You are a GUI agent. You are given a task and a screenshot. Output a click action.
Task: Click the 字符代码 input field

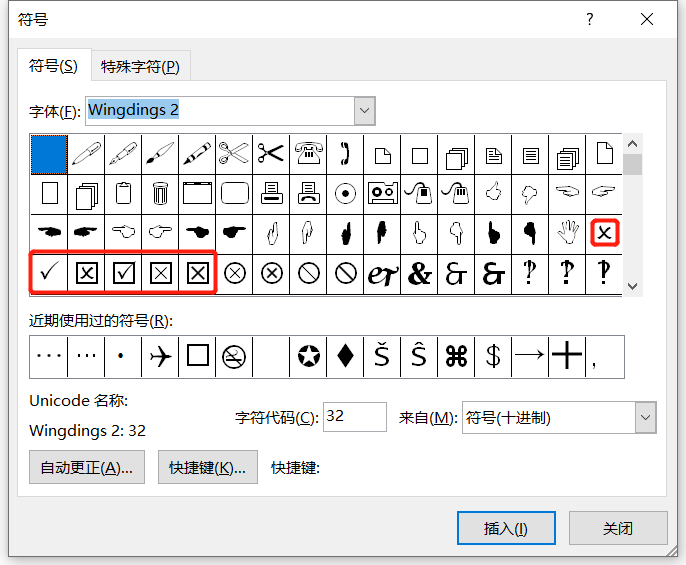pos(355,417)
